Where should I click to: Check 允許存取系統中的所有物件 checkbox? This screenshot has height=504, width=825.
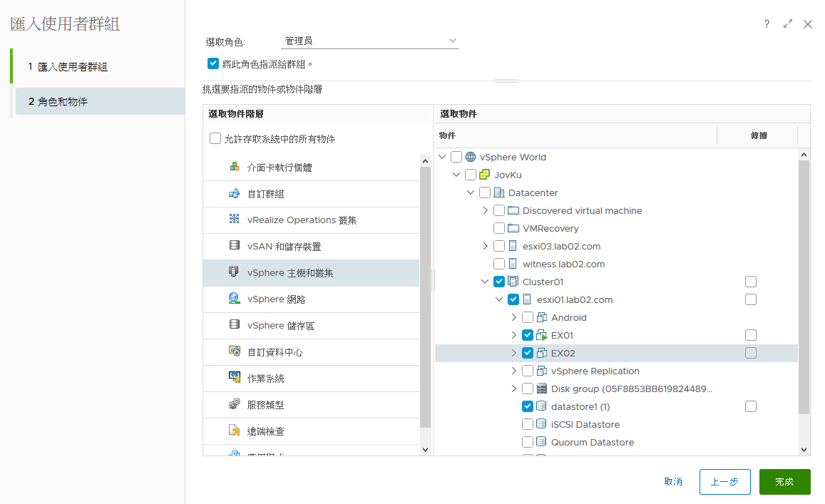(215, 138)
